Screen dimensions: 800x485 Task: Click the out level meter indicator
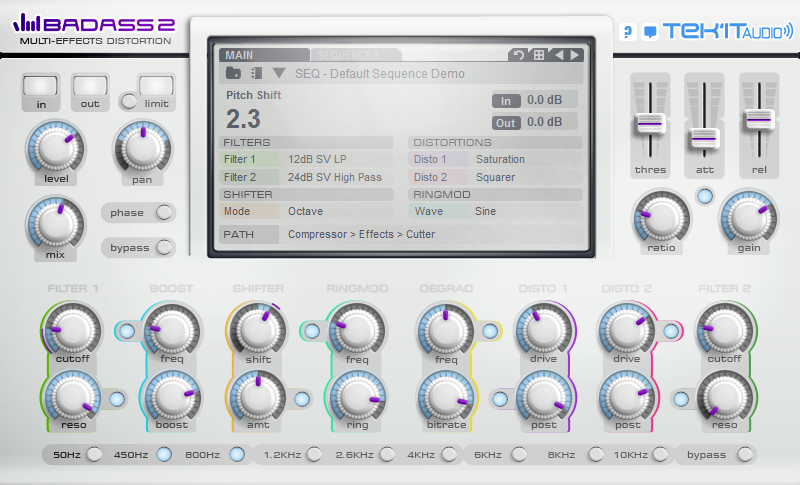90,86
